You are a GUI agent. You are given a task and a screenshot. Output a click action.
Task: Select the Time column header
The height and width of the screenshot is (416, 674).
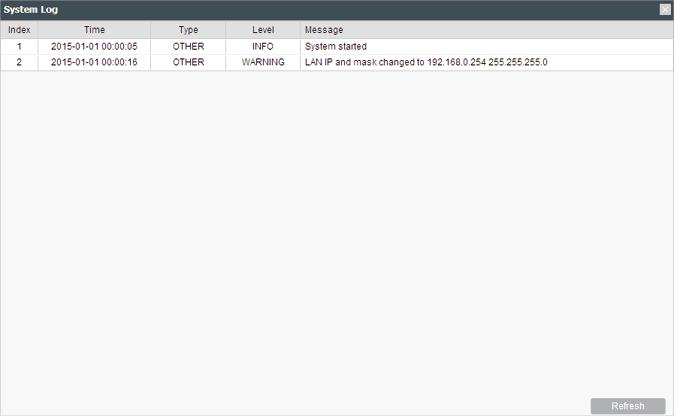(94, 30)
